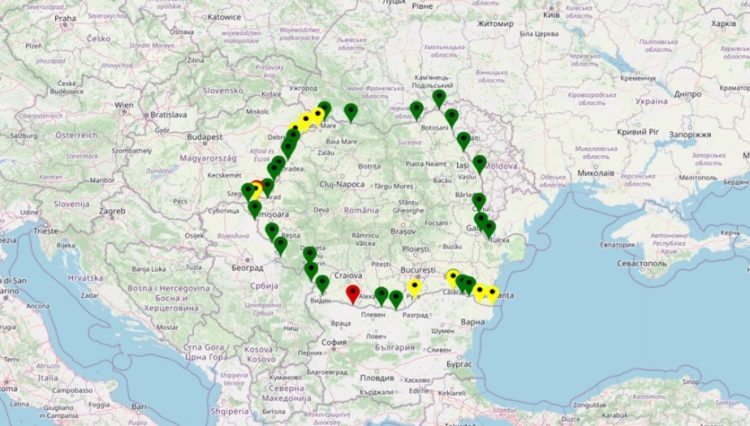The height and width of the screenshot is (426, 750).
Task: Select the rightmost yellow marker near Constanța
Action: click(491, 294)
